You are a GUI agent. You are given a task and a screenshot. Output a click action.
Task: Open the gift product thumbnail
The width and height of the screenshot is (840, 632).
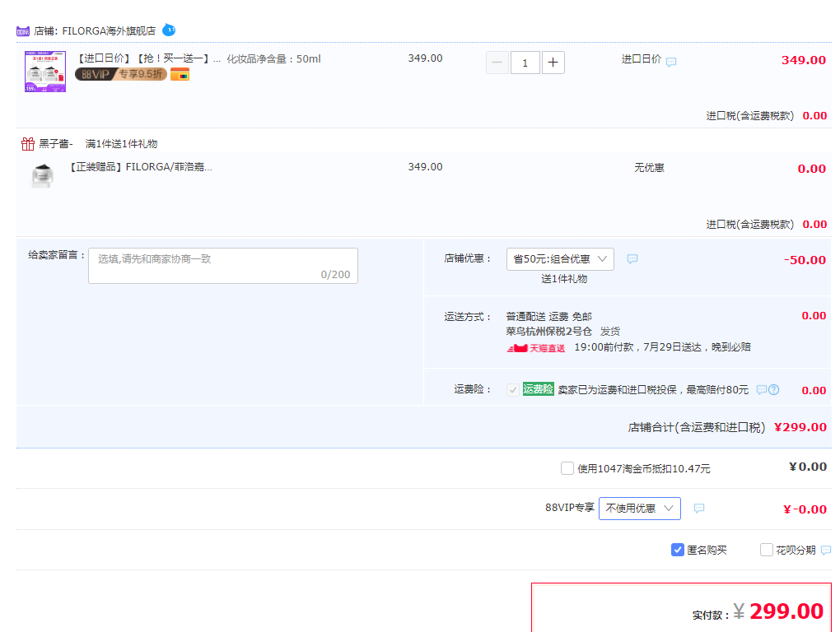(42, 175)
